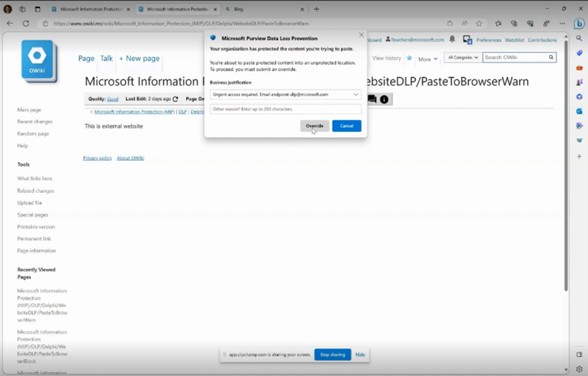The width and height of the screenshot is (588, 376).
Task: Cancel the Data Loss Prevention dialog
Action: [346, 126]
